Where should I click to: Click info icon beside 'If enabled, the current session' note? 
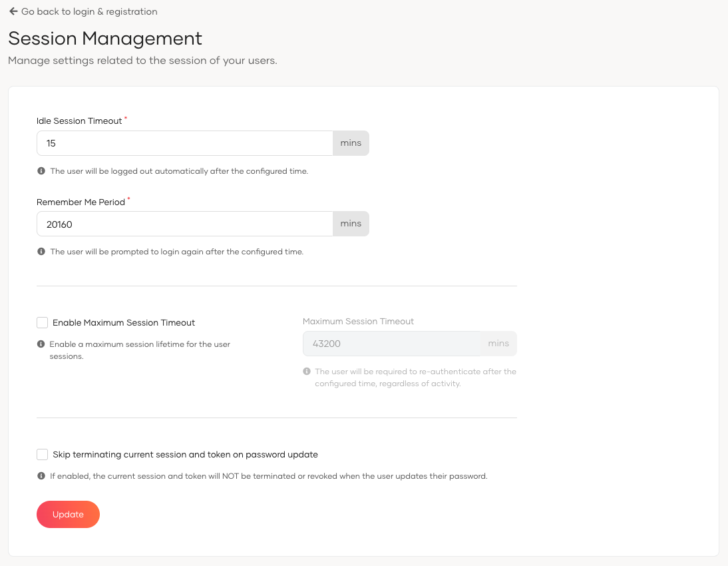tap(41, 476)
